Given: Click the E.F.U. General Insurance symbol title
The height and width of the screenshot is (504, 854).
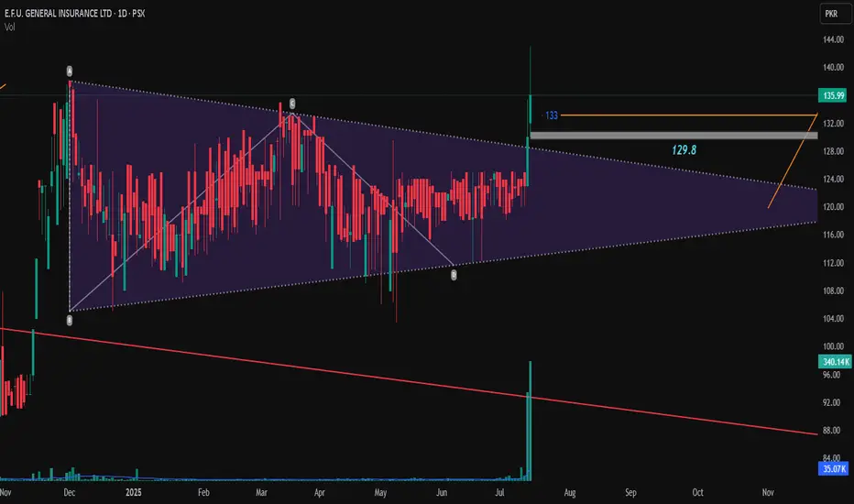Looking at the screenshot, I should tap(74, 13).
